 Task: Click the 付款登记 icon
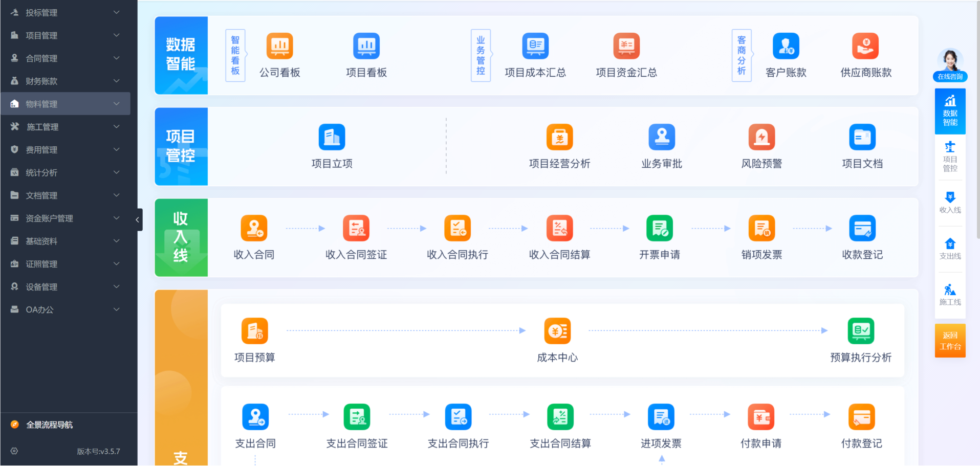click(x=862, y=417)
